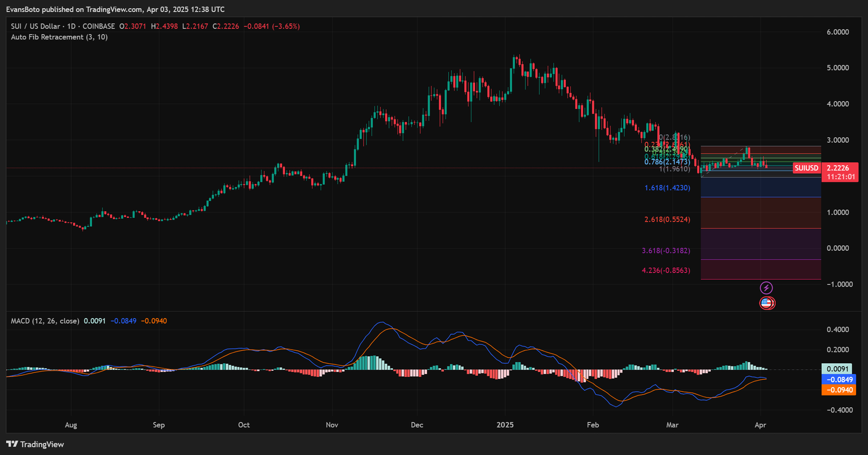868x455 pixels.
Task: Click the 2.618(0.5524) Fibonacci level label
Action: 667,219
